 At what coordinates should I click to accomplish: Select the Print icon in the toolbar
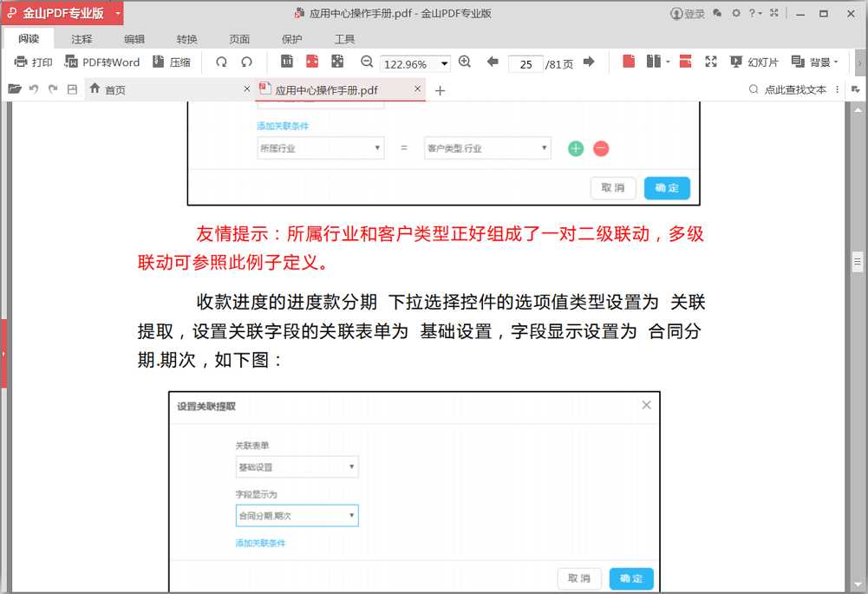click(31, 62)
